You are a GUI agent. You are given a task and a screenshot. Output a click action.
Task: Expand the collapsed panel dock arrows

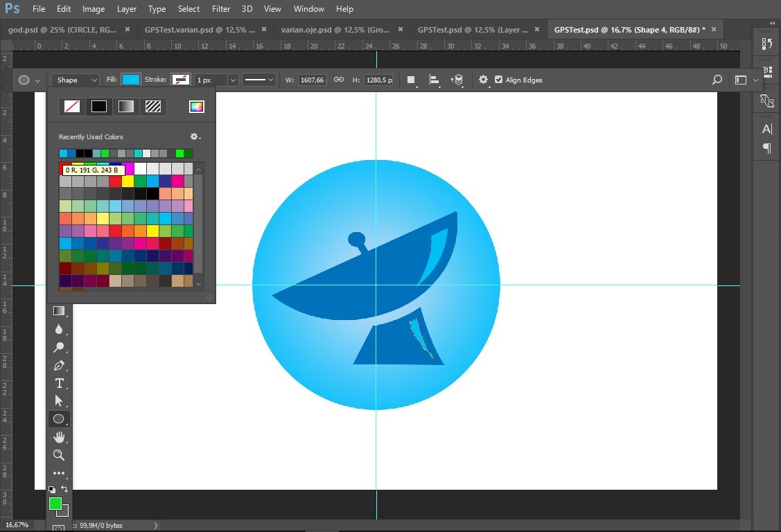[x=773, y=24]
